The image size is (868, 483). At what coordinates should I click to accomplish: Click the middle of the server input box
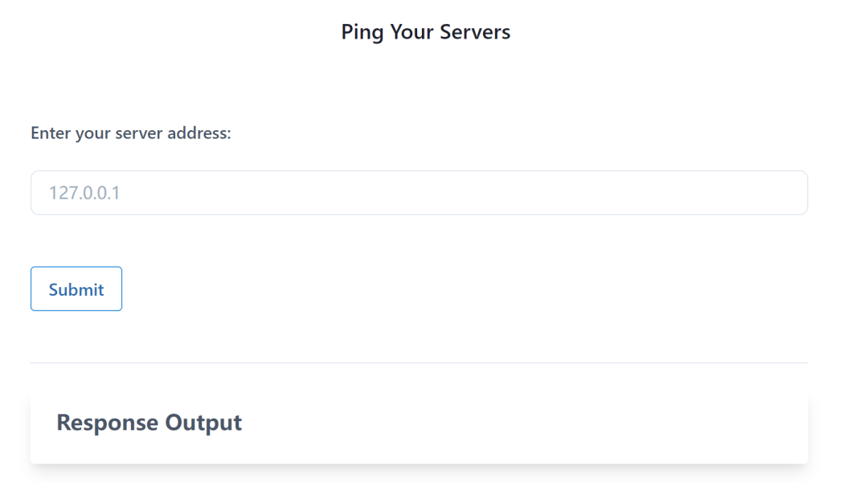click(419, 193)
